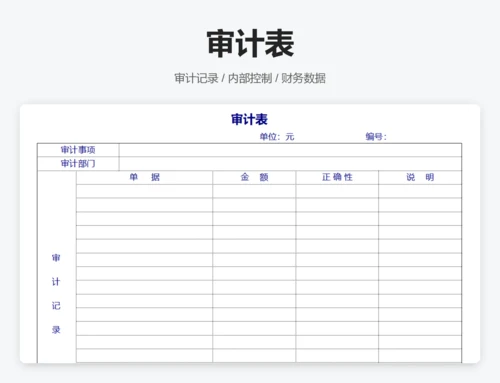Screen dimensions: 500x383
Task: Click the 单位: 元 label
Action: (x=277, y=137)
